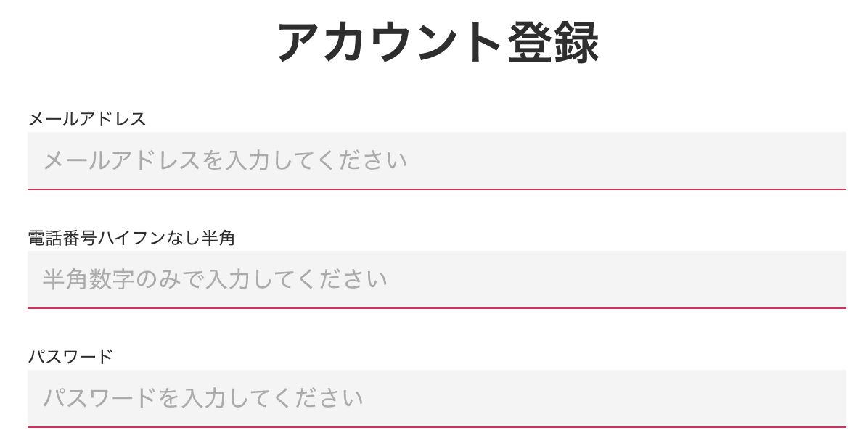Image resolution: width=868 pixels, height=438 pixels.
Task: Place cursor in the email address box
Action: (436, 160)
